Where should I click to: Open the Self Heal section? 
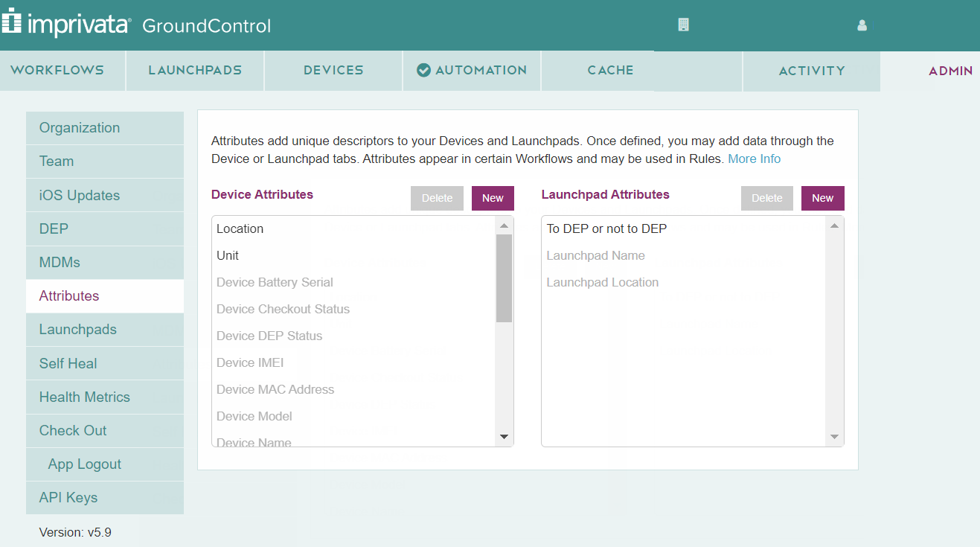[105, 364]
